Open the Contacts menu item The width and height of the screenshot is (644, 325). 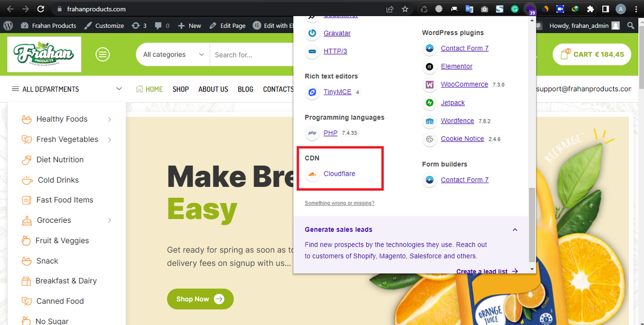click(x=278, y=89)
